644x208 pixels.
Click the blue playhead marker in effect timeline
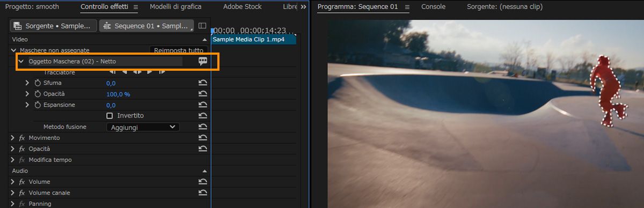click(x=212, y=31)
